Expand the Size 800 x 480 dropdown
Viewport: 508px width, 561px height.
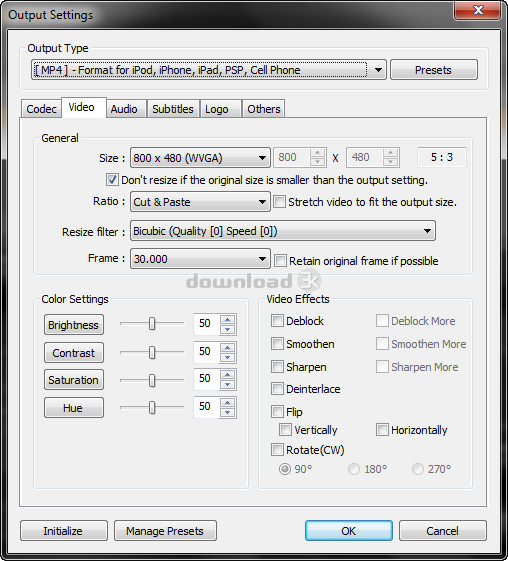(x=200, y=157)
